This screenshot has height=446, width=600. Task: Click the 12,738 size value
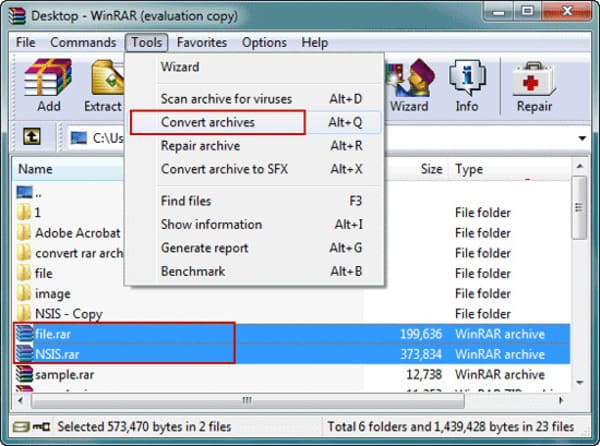coord(424,374)
